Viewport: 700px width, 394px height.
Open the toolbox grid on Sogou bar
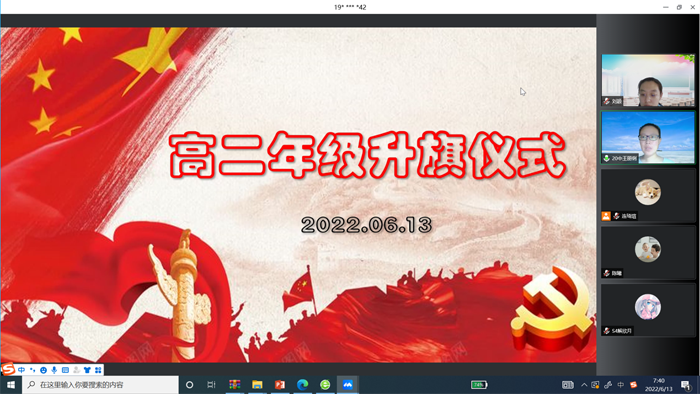coord(98,370)
